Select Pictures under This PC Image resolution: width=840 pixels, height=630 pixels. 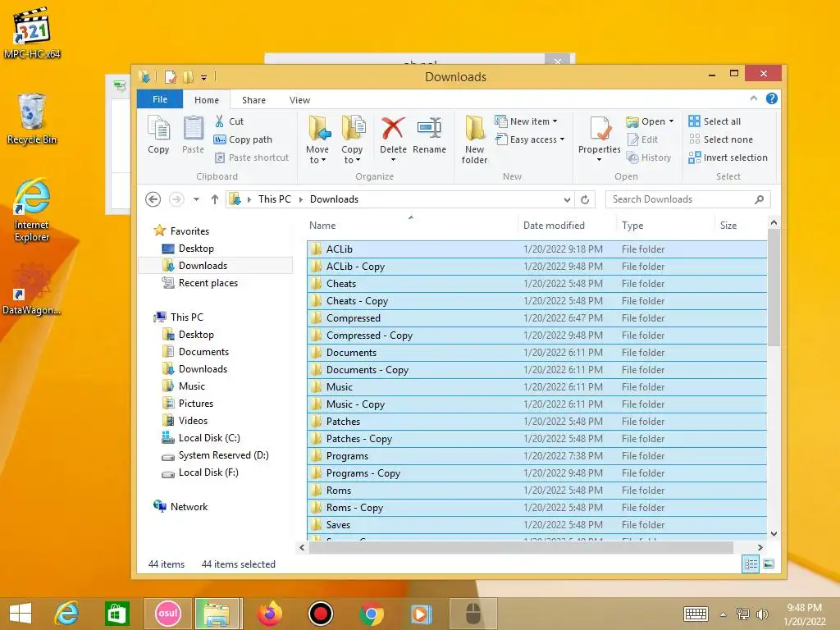(x=195, y=404)
